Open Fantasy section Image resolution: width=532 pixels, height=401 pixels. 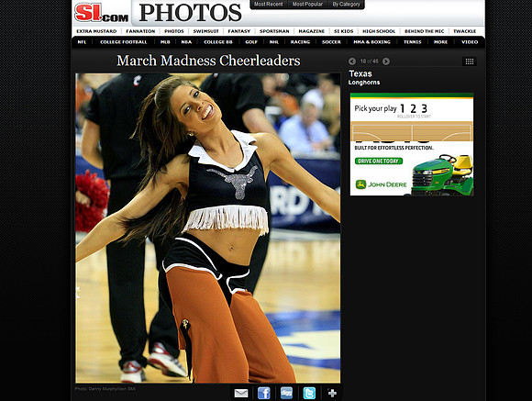point(238,31)
